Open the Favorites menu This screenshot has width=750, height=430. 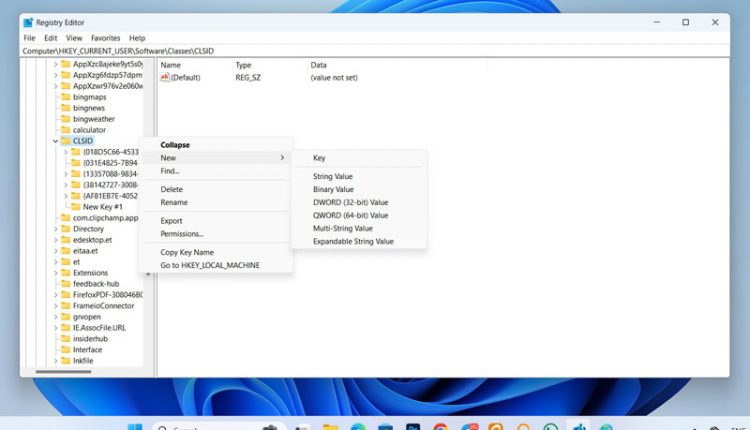coord(105,38)
